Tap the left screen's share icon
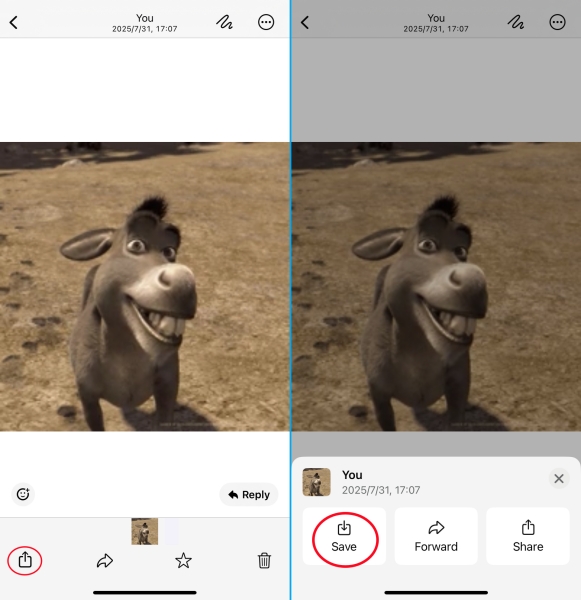The width and height of the screenshot is (581, 600). coord(25,560)
